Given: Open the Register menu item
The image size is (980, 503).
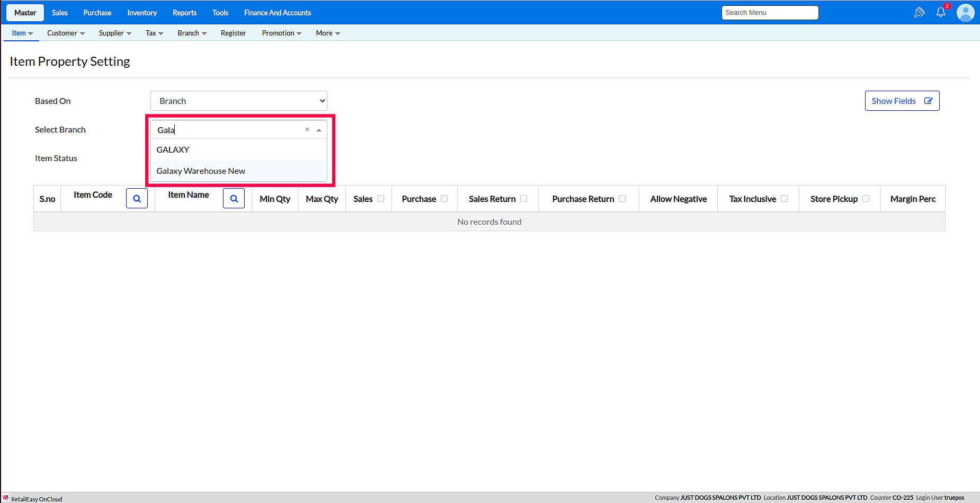Looking at the screenshot, I should 233,33.
